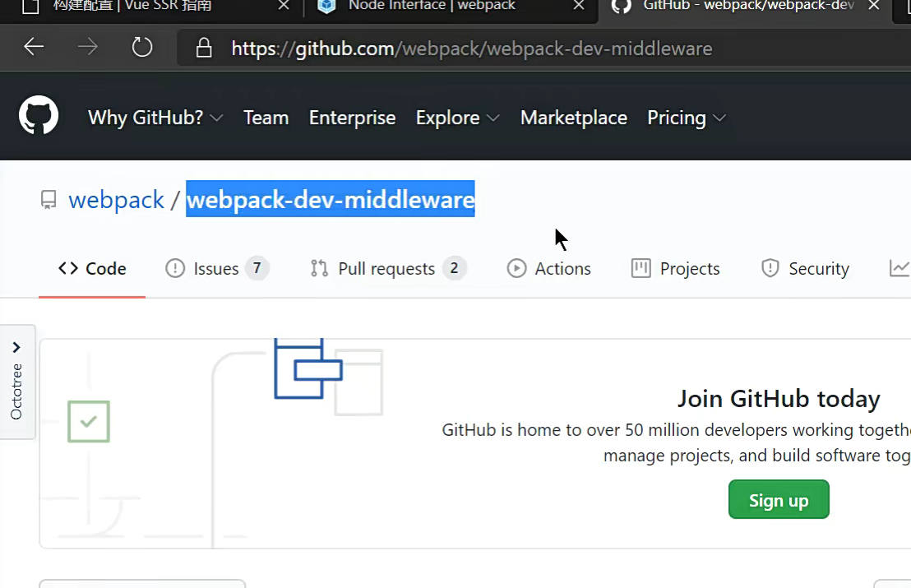Click the Marketplace navigation link
The height and width of the screenshot is (588, 911).
tap(573, 118)
